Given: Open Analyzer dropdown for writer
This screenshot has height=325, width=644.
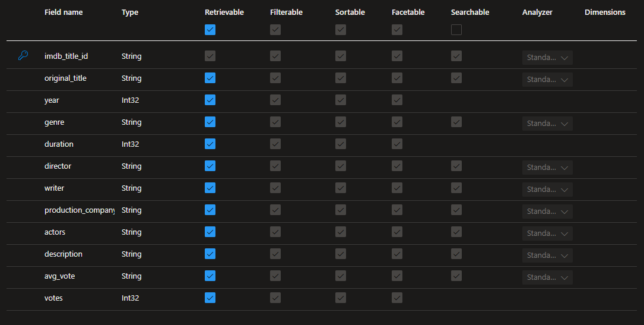Looking at the screenshot, I should click(x=547, y=190).
